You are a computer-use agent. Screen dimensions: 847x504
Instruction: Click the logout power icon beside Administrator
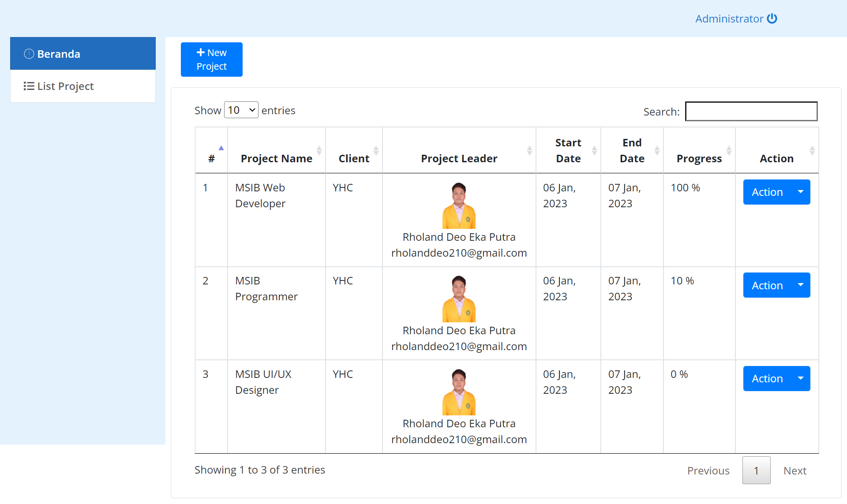coord(772,19)
